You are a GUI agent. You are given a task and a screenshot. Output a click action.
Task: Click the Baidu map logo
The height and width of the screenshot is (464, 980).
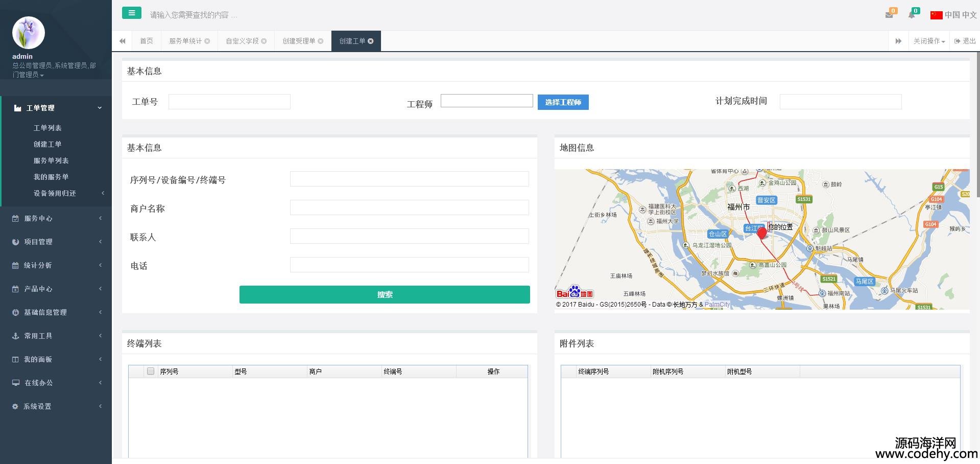pos(575,292)
